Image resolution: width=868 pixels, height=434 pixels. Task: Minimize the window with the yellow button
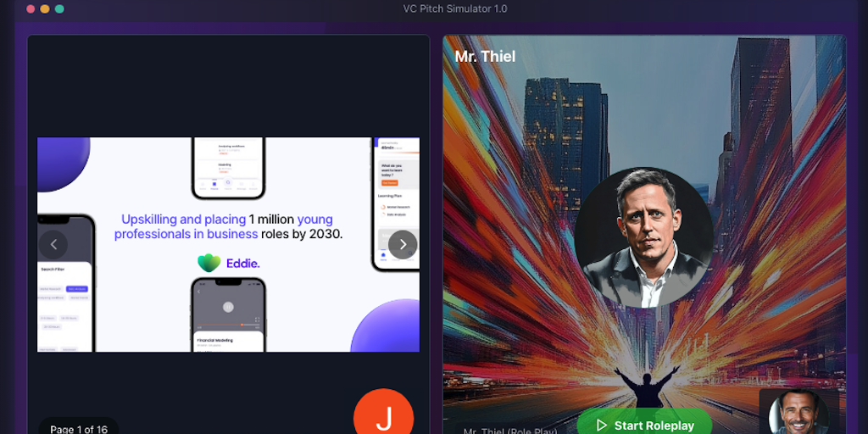click(x=45, y=8)
